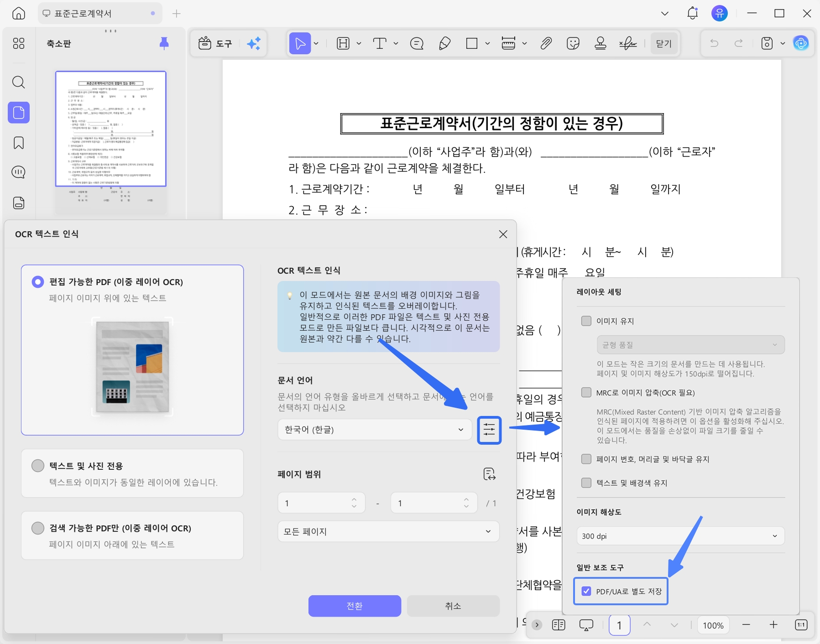This screenshot has width=820, height=644.
Task: Select 텍스트 및 사진 전용 radio option
Action: click(x=38, y=466)
